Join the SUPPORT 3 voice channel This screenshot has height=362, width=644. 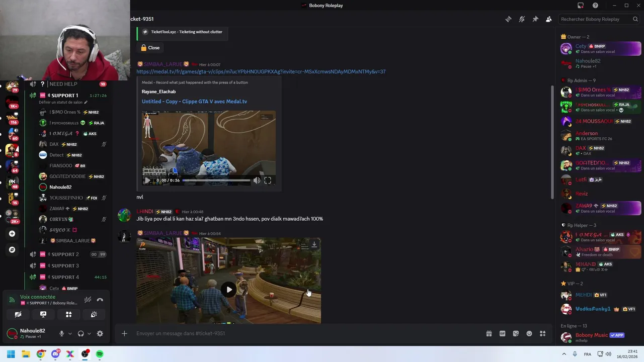67,265
